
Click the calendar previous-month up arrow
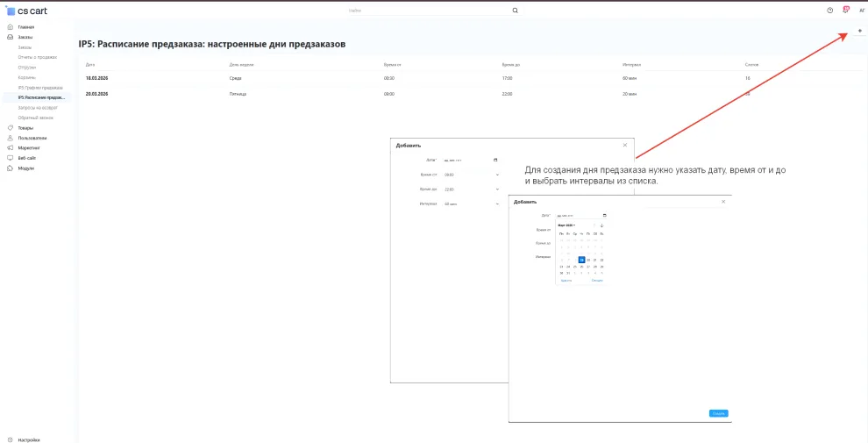[594, 225]
